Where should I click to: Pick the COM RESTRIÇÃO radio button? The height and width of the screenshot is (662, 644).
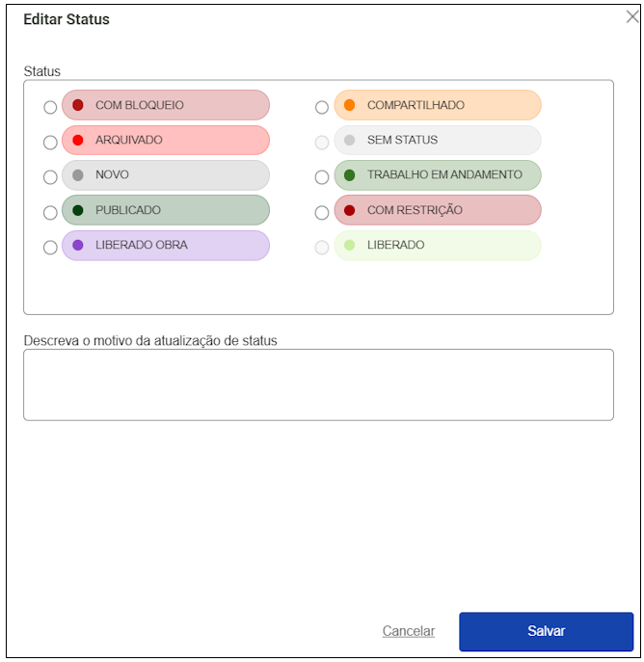click(322, 212)
